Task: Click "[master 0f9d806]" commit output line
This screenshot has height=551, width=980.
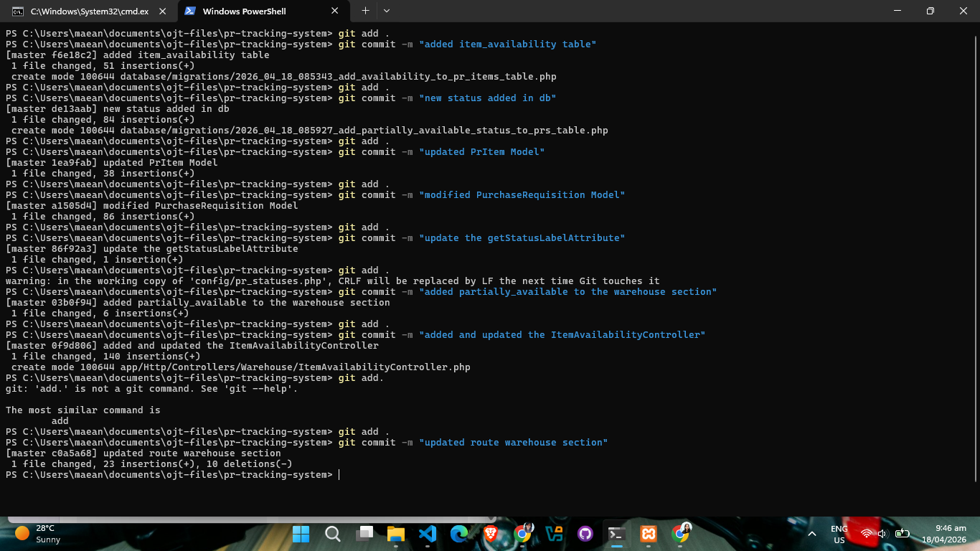Action: tap(192, 346)
